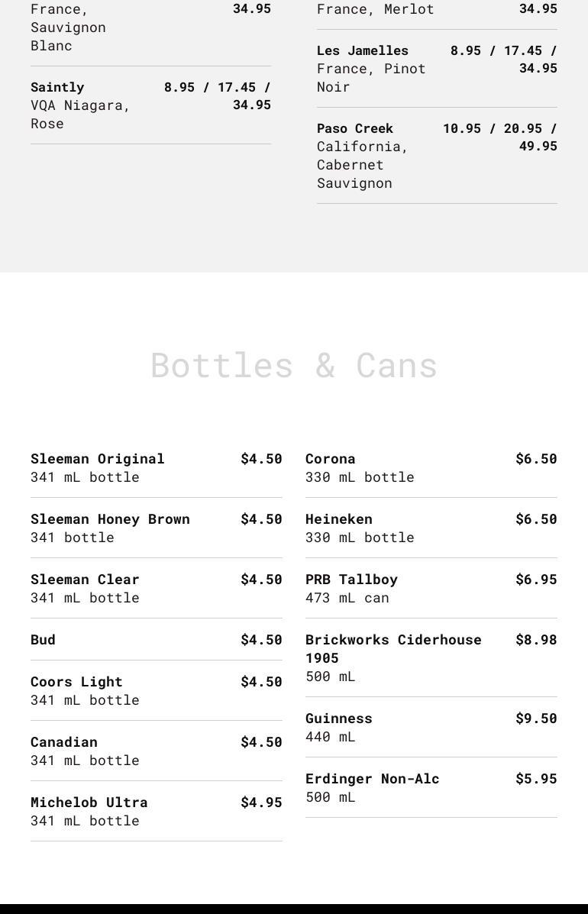Click the Corona menu item
This screenshot has height=914, width=588.
click(330, 459)
